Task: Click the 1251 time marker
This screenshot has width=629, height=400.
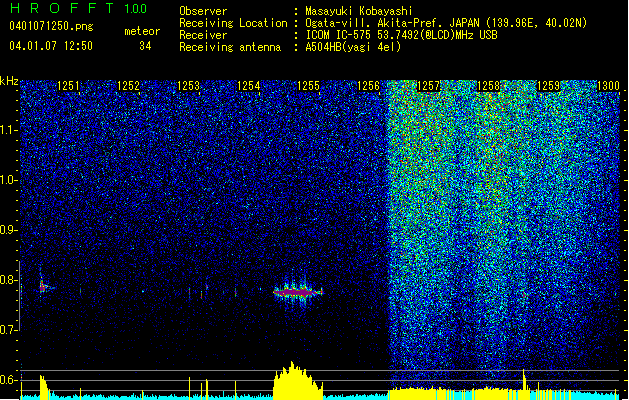Action: pos(68,86)
